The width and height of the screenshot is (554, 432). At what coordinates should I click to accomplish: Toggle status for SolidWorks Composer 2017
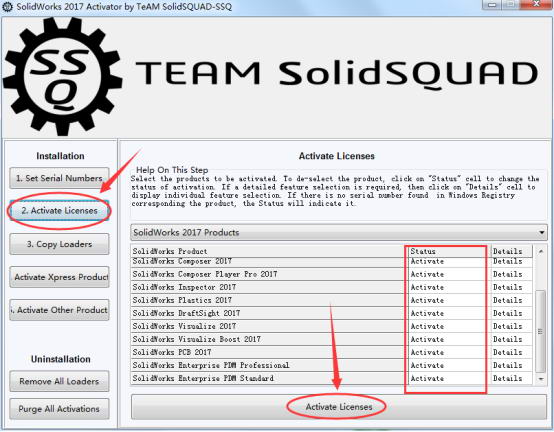[x=449, y=262]
